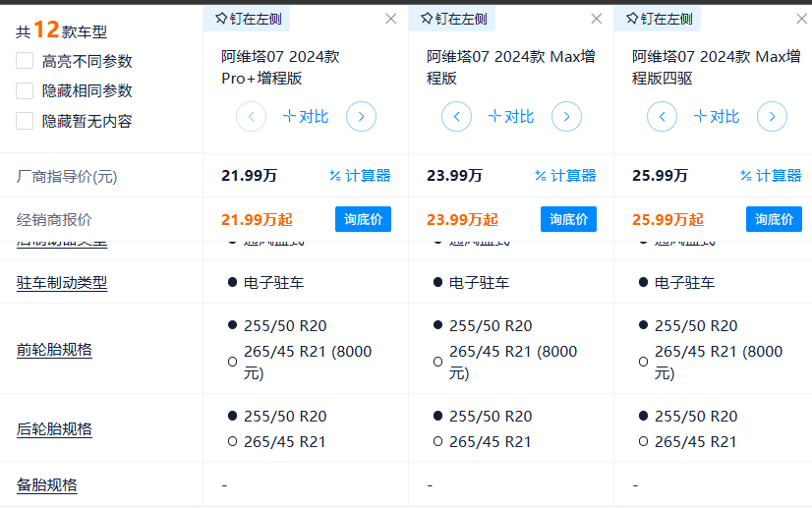
Task: Click model title 阿维塔07 2024款 Max增程版
Action: click(x=510, y=68)
